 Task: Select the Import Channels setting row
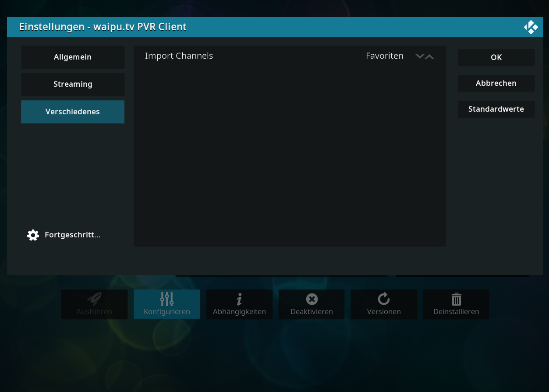pos(290,56)
